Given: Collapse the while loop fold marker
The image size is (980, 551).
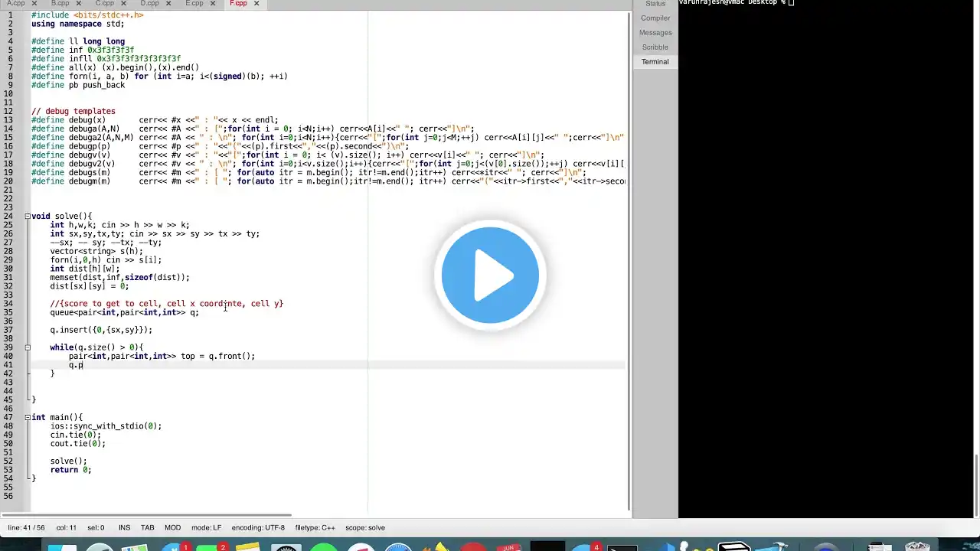Looking at the screenshot, I should 28,347.
